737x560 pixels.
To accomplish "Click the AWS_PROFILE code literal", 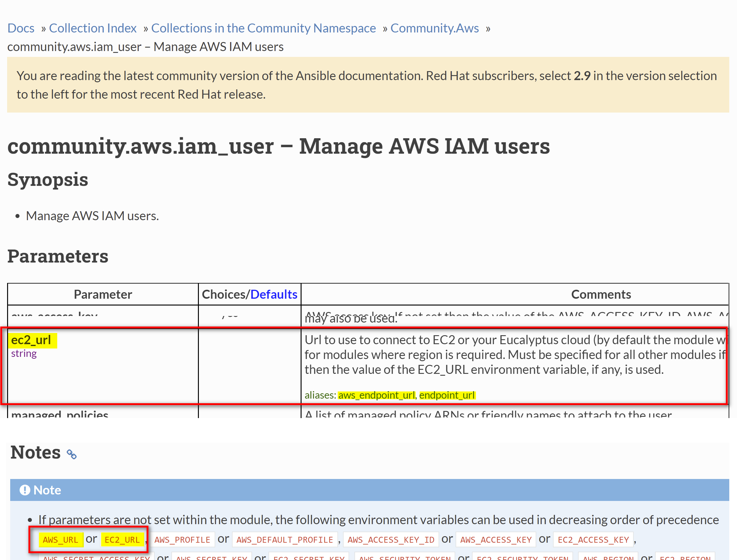I will point(182,540).
